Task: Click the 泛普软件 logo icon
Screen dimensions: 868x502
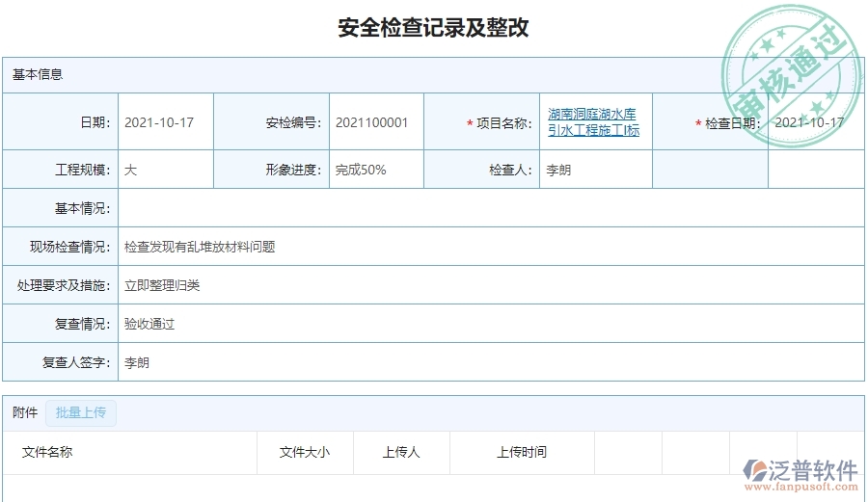Action: pyautogui.click(x=753, y=470)
